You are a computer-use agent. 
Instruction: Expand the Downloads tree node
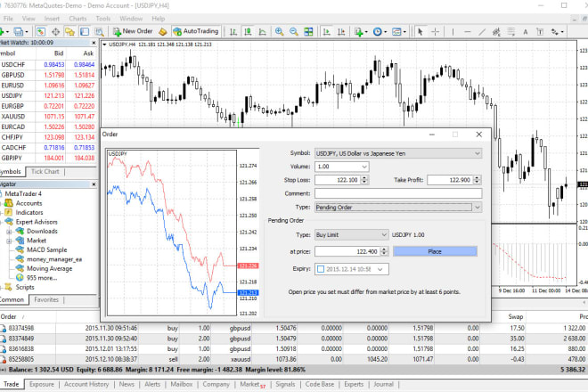click(9, 232)
